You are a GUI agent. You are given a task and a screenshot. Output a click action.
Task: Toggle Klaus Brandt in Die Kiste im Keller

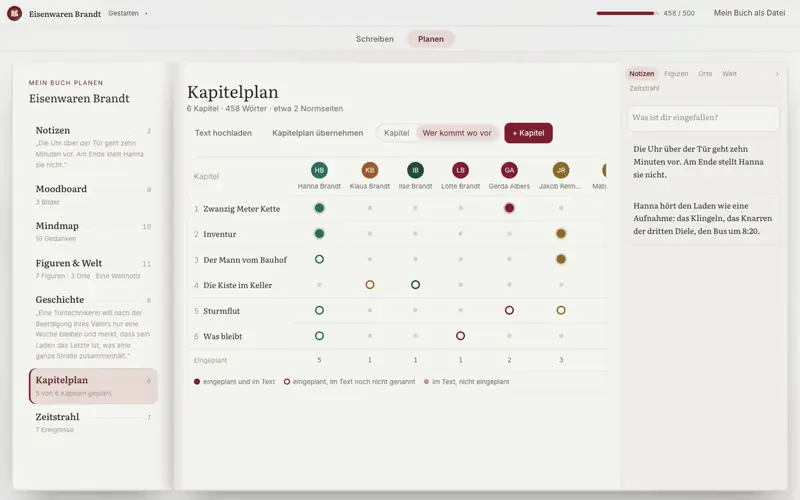pyautogui.click(x=370, y=285)
